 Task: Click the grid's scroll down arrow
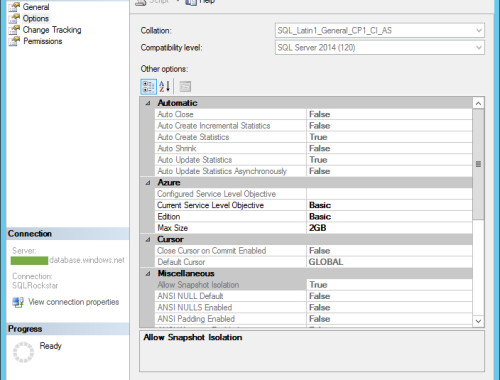pos(478,321)
